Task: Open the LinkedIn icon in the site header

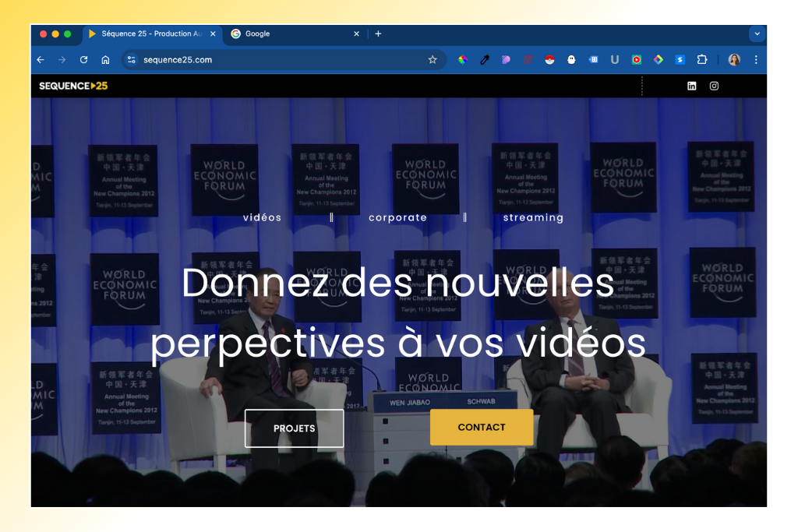Action: pyautogui.click(x=691, y=86)
